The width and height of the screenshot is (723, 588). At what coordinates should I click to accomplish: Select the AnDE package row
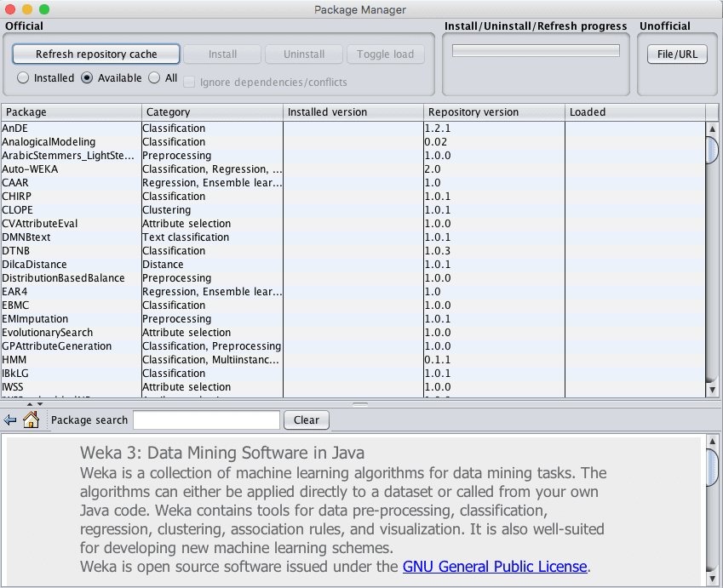click(353, 128)
